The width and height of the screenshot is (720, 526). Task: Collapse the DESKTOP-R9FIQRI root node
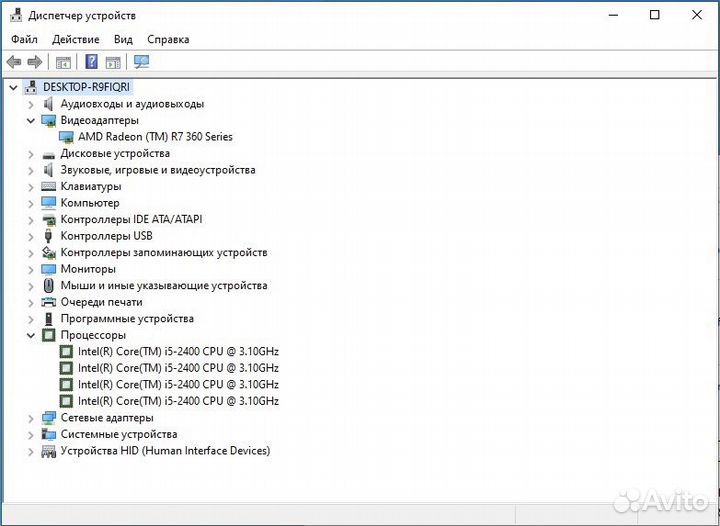pyautogui.click(x=13, y=87)
